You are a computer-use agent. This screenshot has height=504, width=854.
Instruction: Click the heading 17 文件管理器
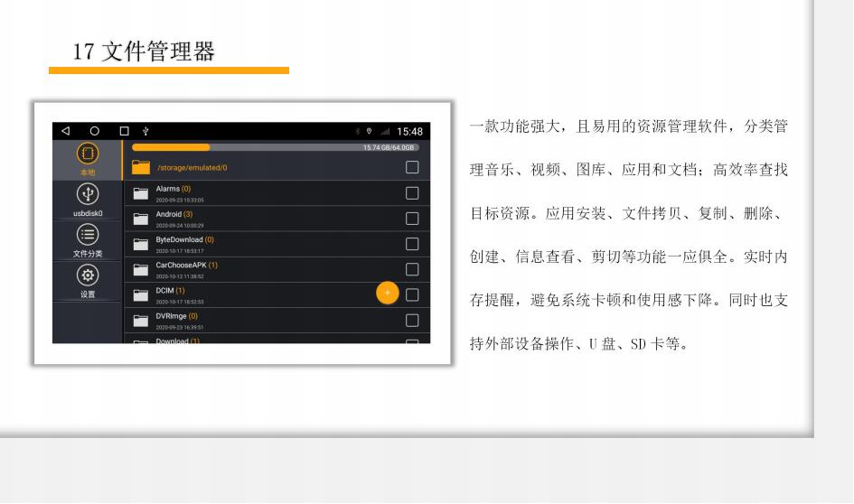coord(144,51)
